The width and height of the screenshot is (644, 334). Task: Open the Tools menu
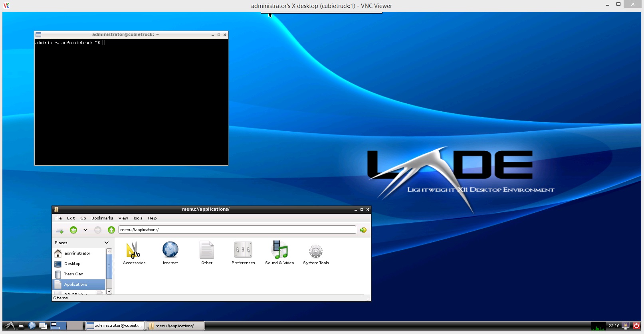(138, 218)
